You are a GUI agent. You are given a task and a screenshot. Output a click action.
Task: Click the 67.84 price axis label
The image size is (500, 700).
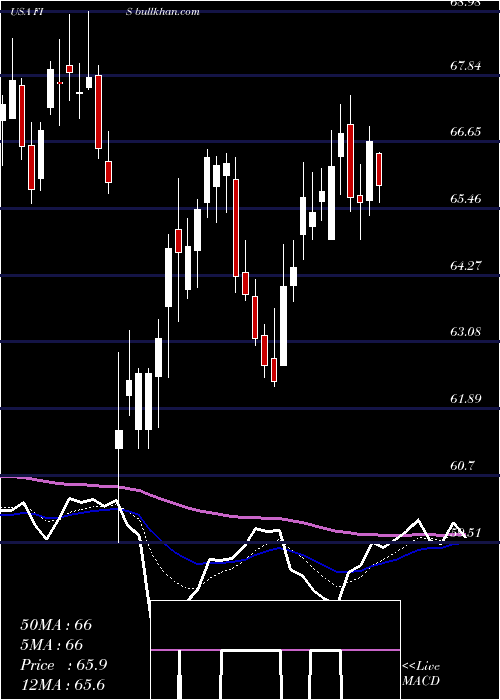tap(466, 66)
